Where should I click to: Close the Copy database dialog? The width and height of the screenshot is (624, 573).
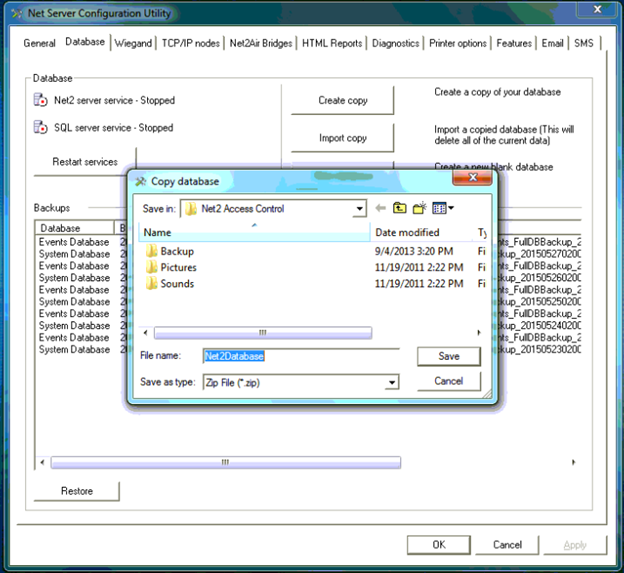coord(472,177)
